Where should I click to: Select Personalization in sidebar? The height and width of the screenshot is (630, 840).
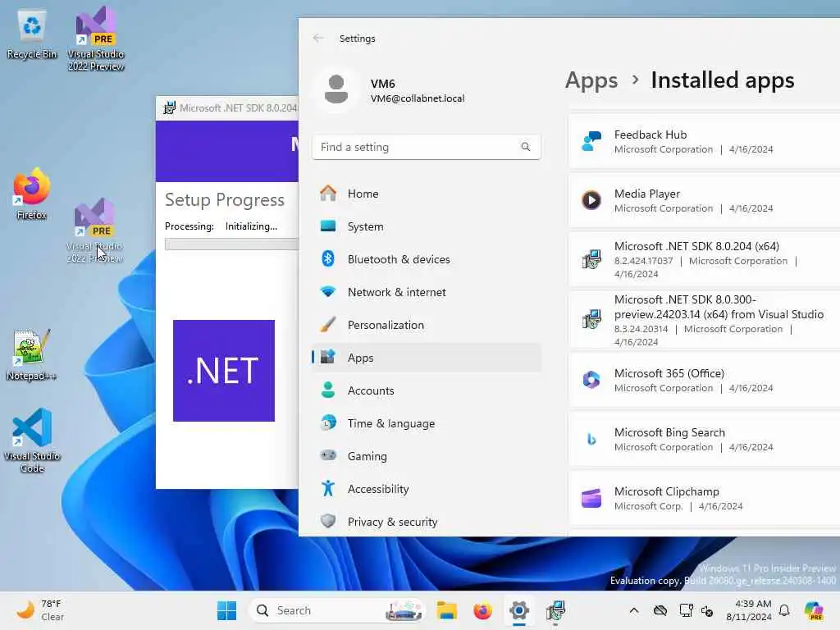click(427, 325)
